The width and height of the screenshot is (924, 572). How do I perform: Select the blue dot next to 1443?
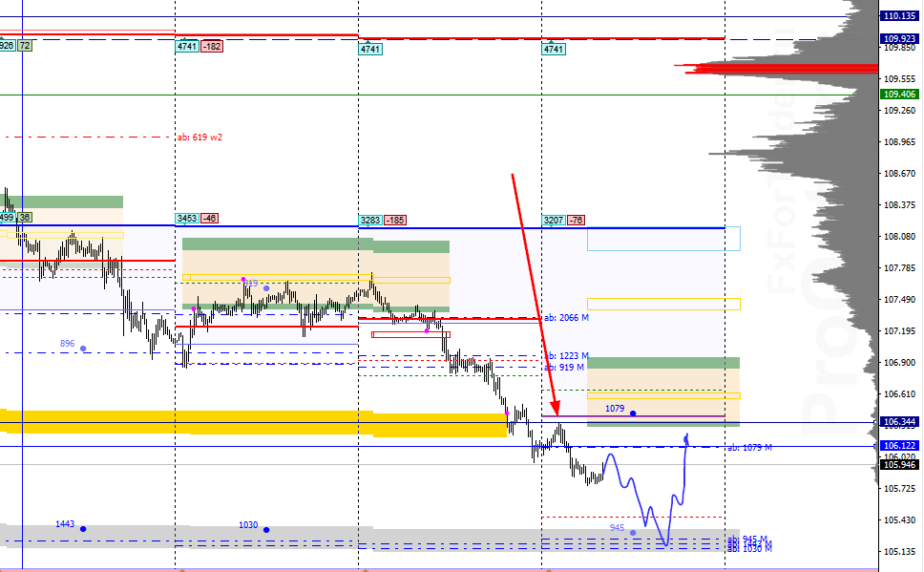(83, 529)
